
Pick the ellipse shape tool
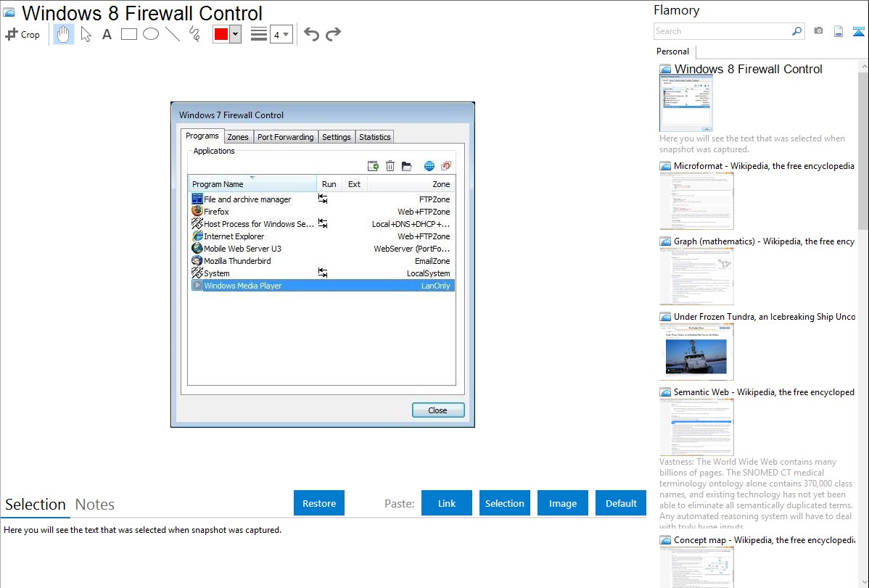click(151, 34)
